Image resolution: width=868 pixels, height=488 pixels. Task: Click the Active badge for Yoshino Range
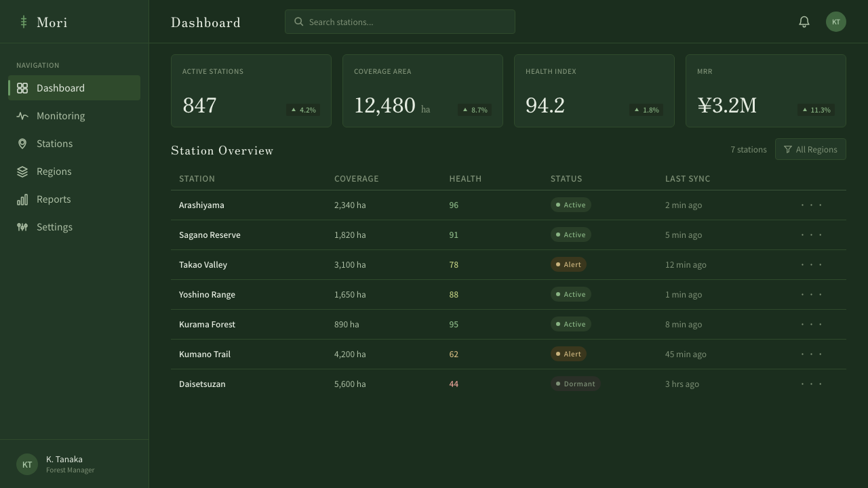[570, 294]
